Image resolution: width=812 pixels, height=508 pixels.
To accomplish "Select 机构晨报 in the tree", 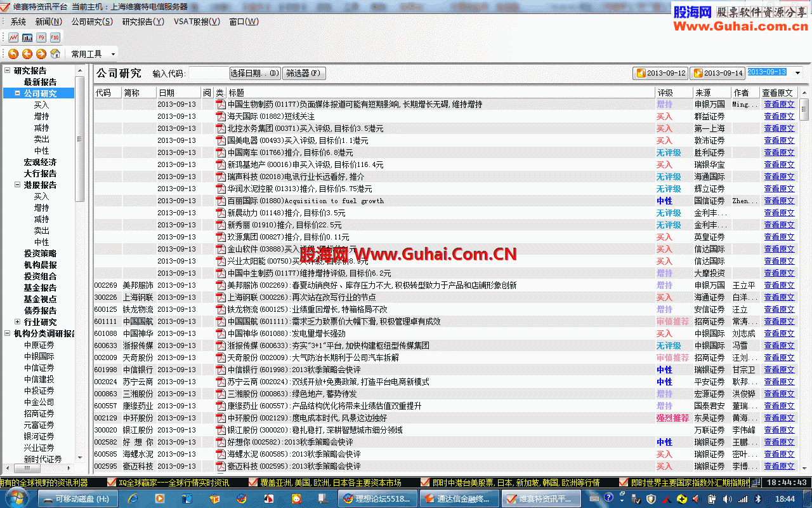I will pyautogui.click(x=40, y=265).
